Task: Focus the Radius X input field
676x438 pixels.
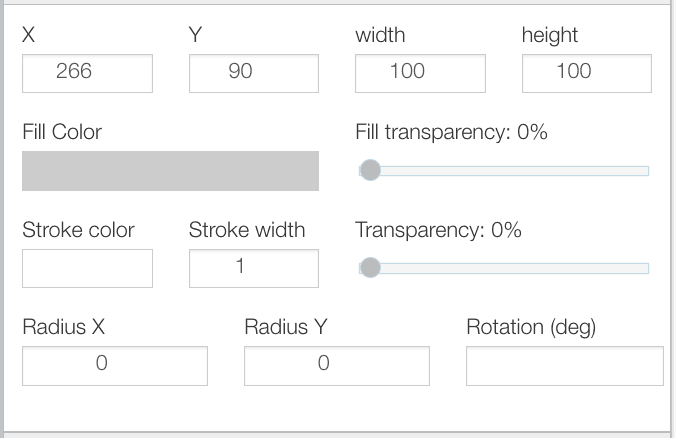Action: pos(114,365)
